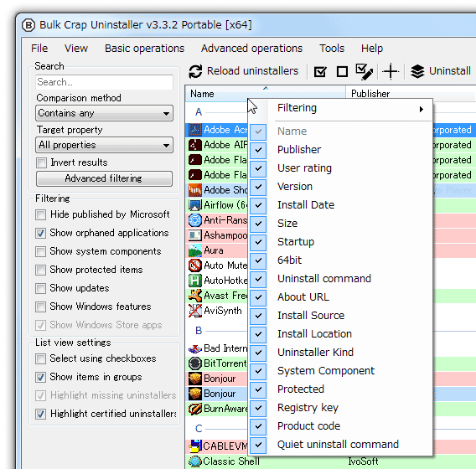
Task: Sort by the Name column header
Action: [x=265, y=94]
